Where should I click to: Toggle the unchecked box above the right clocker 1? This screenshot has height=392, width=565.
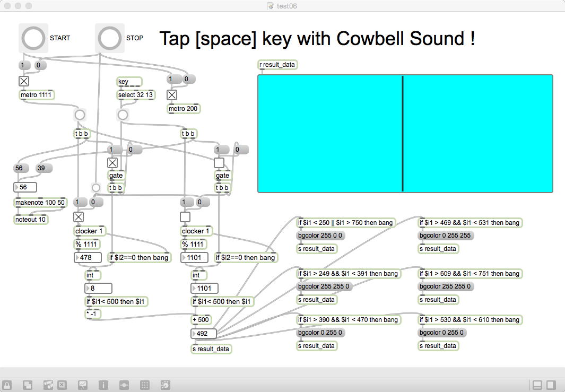185,217
